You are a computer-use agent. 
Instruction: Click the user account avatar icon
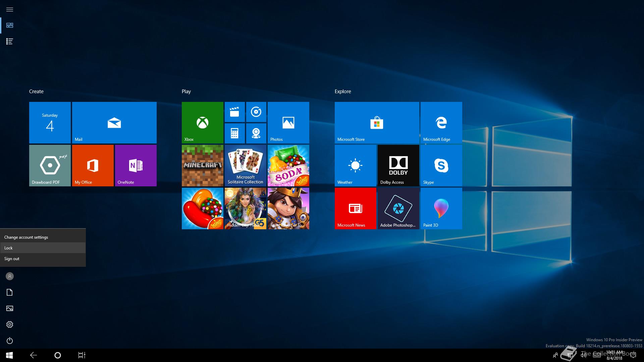(10, 276)
